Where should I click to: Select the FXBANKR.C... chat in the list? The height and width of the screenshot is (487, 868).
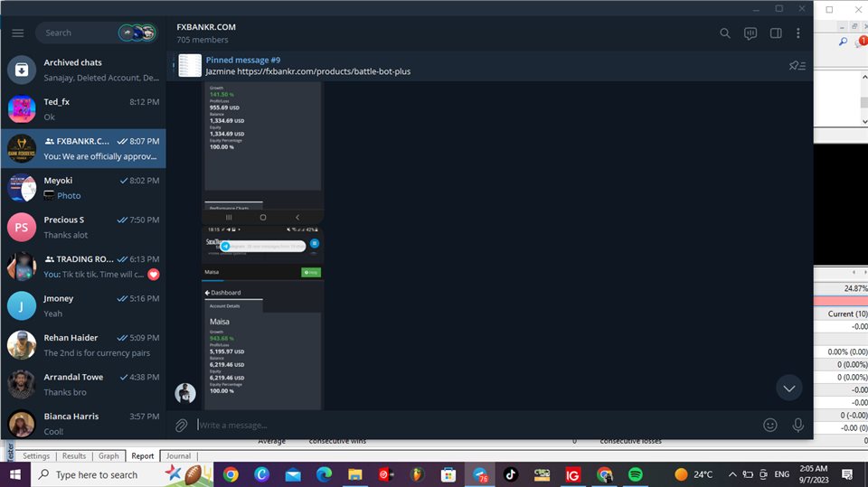tap(83, 148)
